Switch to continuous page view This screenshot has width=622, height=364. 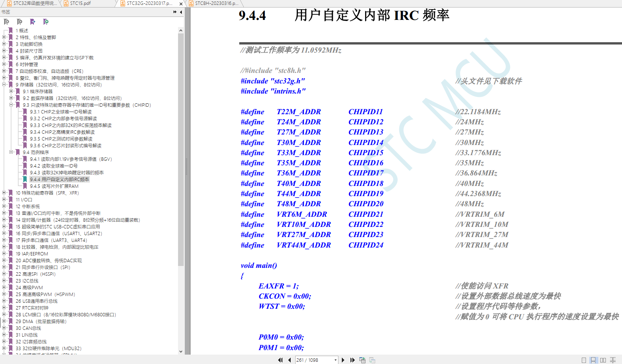tap(593, 360)
